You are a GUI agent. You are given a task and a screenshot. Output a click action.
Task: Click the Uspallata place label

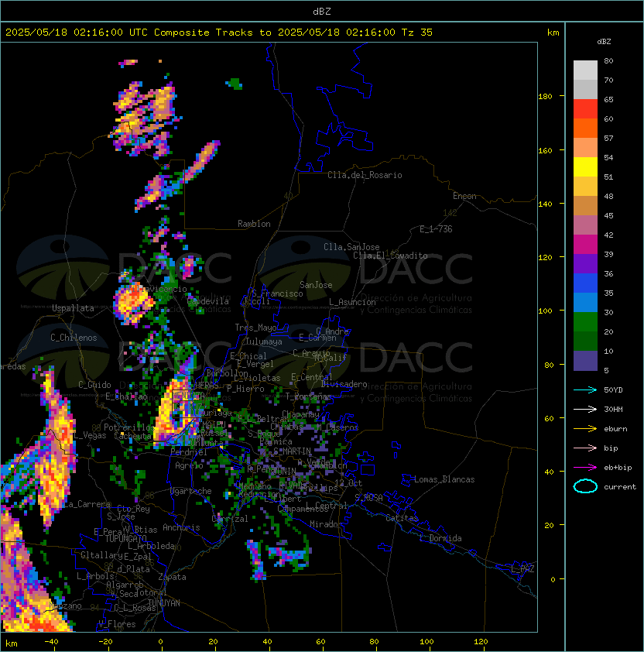73,308
